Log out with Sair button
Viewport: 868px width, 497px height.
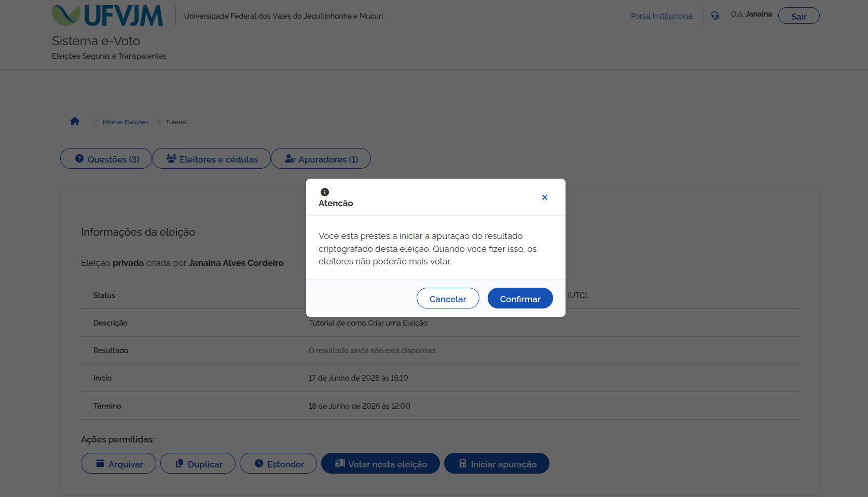click(x=799, y=16)
